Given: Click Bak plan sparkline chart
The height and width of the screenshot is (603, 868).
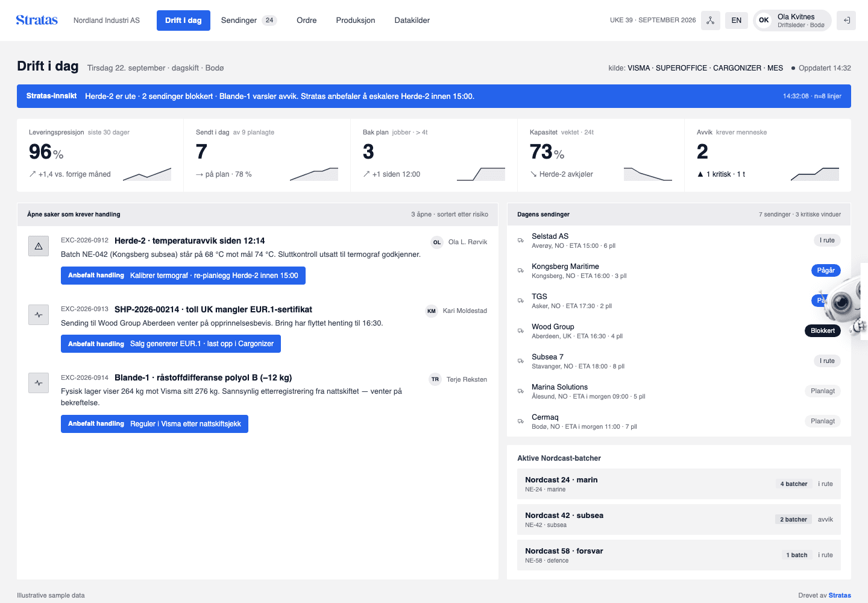Looking at the screenshot, I should [x=481, y=174].
